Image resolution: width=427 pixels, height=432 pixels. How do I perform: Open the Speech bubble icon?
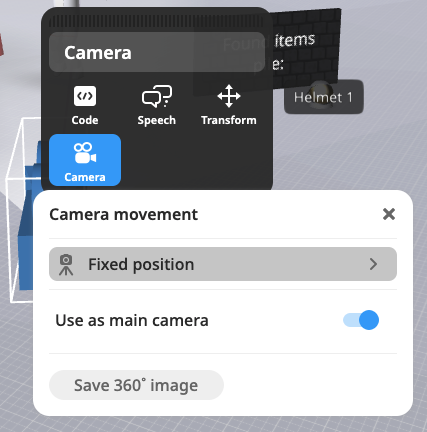(157, 96)
